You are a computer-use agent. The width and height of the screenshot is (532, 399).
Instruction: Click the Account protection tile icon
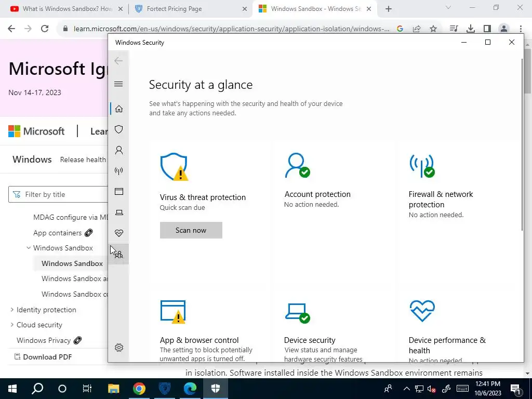tap(298, 165)
